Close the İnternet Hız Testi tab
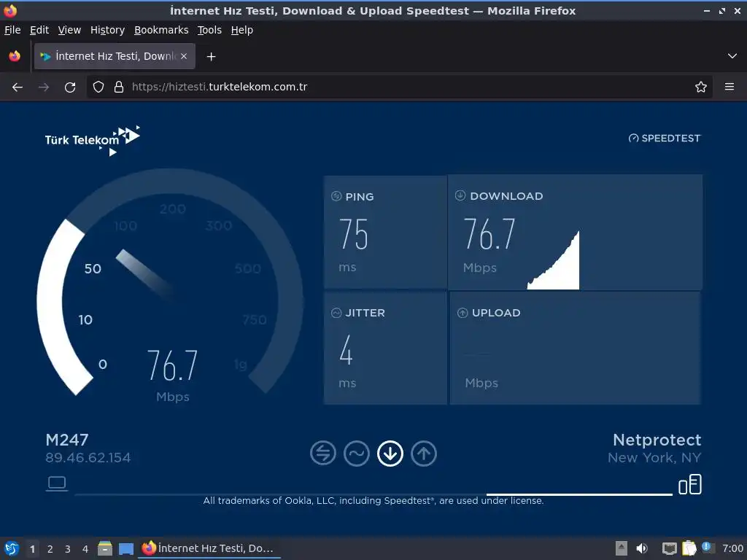747x560 pixels. pos(184,56)
